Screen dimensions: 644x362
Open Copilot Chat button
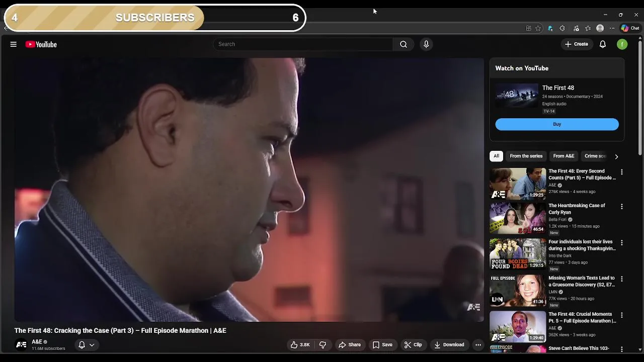[630, 28]
